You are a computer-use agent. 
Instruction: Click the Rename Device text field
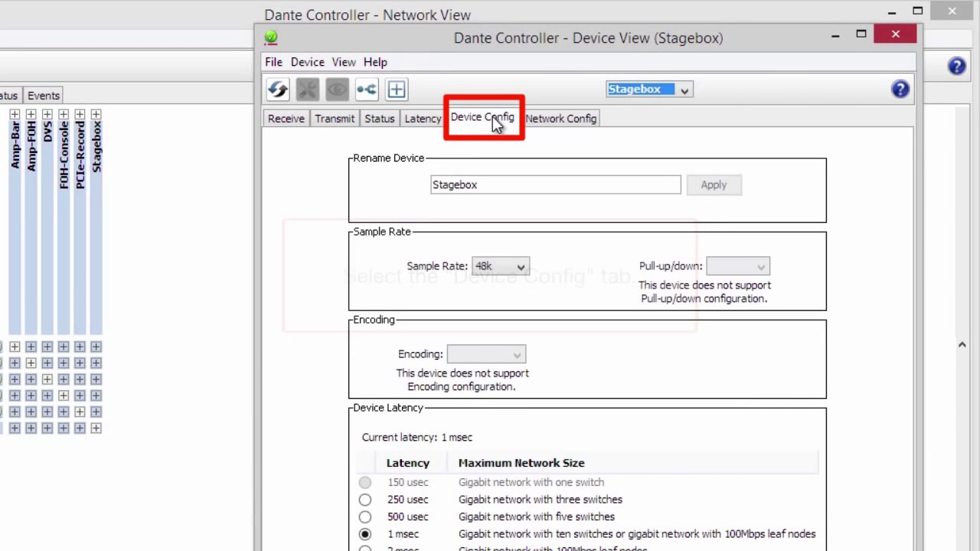555,184
